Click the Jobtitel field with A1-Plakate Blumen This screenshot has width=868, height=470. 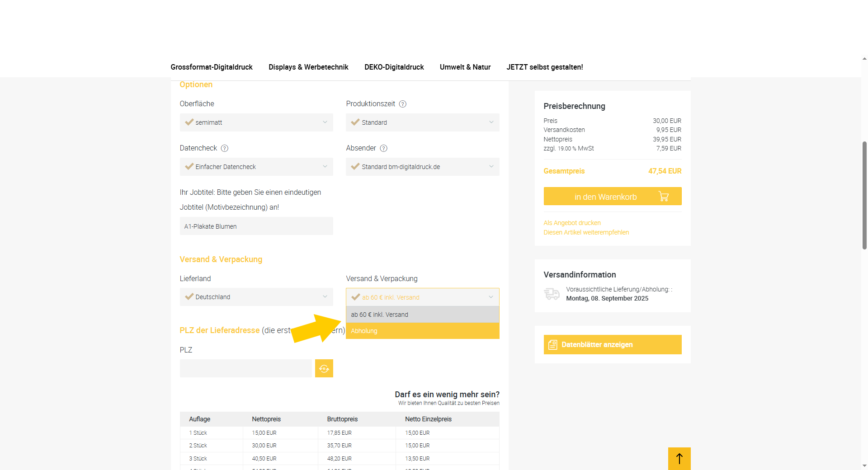coord(256,226)
